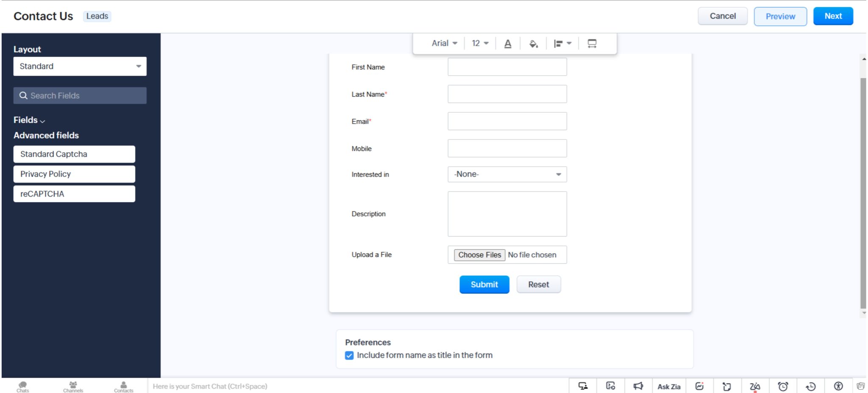Click the Search Fields input box
The height and width of the screenshot is (393, 868).
point(80,96)
